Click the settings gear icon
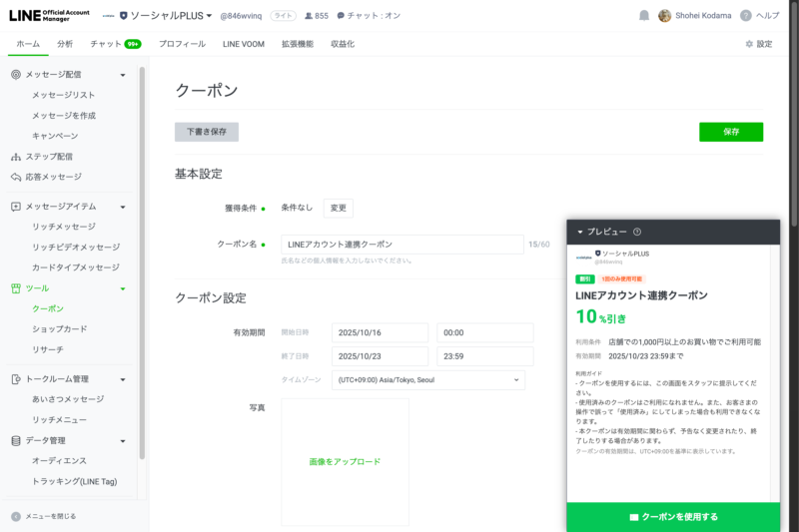The width and height of the screenshot is (799, 532). 749,44
